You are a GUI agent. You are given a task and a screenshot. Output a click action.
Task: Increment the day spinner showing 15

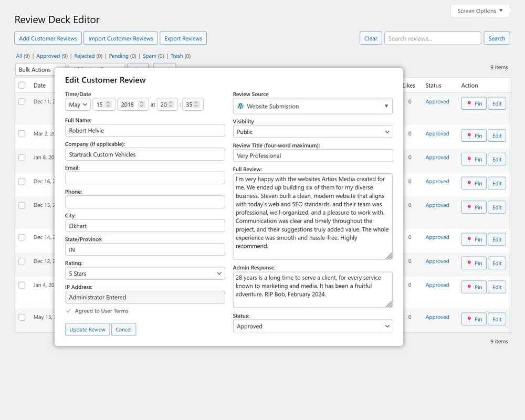pyautogui.click(x=108, y=102)
